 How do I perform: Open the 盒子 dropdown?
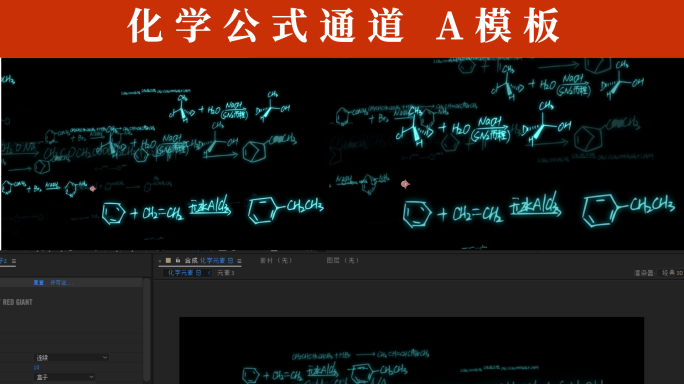point(65,377)
